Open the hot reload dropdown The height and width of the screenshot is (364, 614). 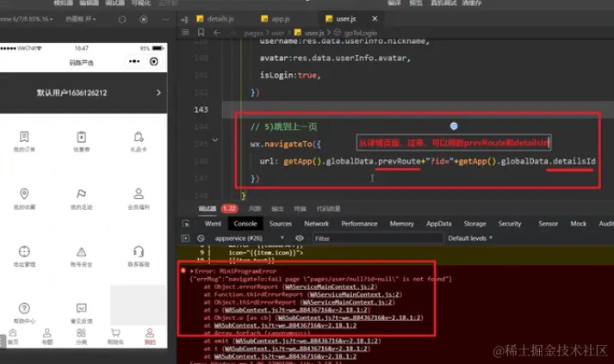coord(81,19)
